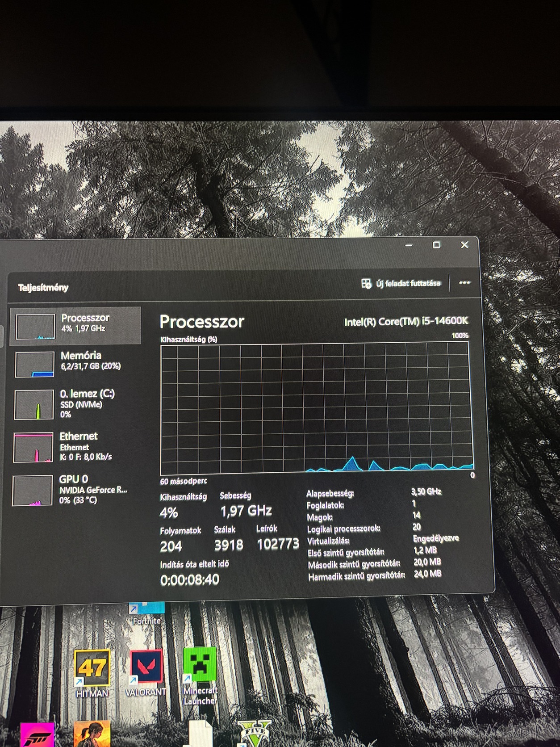Click the uptime value 0:00:08:40
The width and height of the screenshot is (560, 747).
[x=190, y=580]
